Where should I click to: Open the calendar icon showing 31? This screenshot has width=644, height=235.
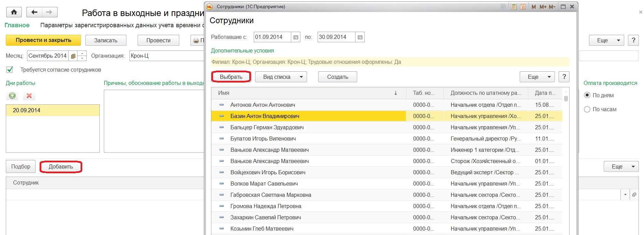[x=523, y=7]
